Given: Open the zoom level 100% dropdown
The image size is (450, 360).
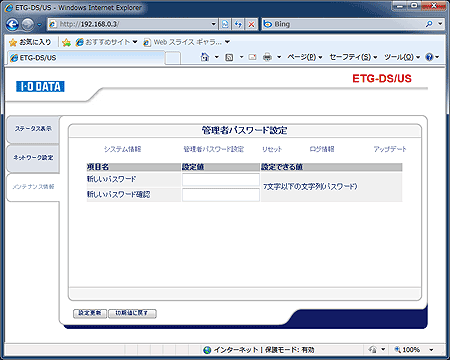Looking at the screenshot, I should tap(431, 350).
